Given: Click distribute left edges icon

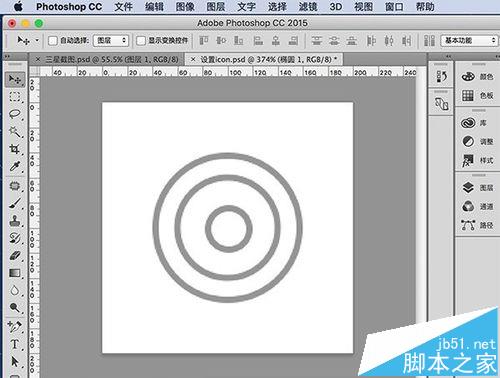Looking at the screenshot, I should (371, 41).
